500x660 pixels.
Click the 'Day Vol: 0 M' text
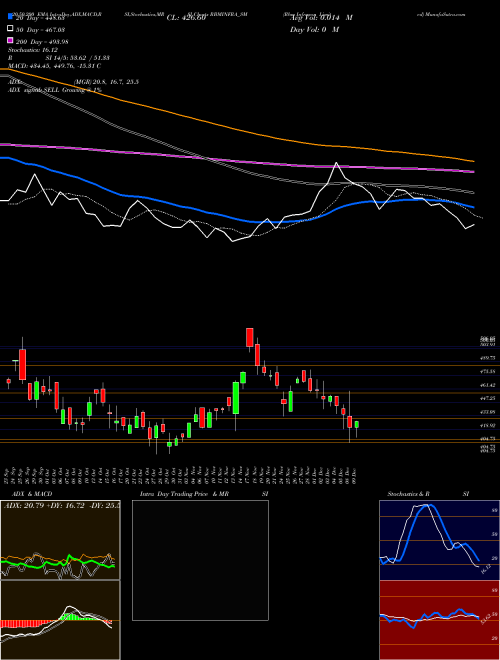pyautogui.click(x=314, y=29)
